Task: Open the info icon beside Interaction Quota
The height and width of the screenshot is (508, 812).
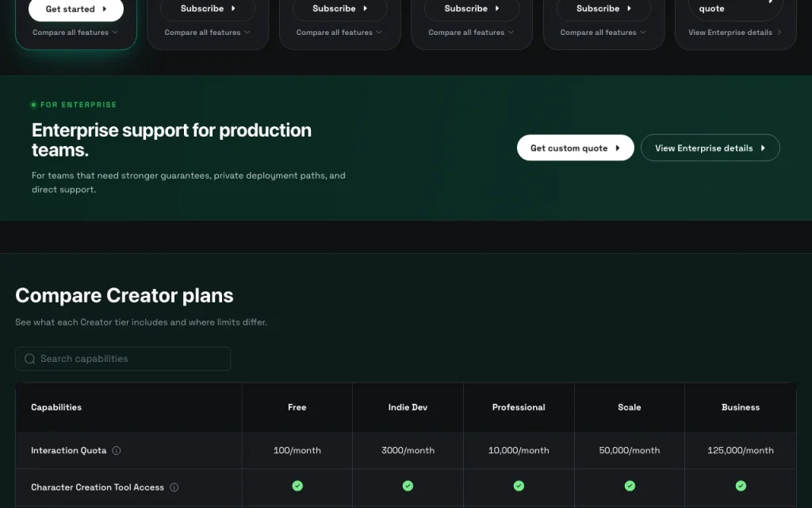Action: (x=117, y=451)
